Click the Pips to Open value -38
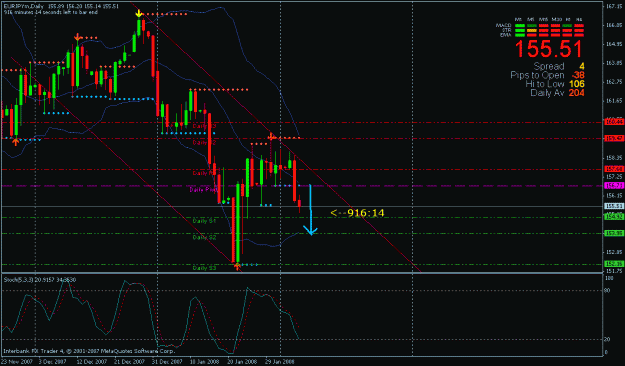The width and height of the screenshot is (625, 366). [x=578, y=75]
